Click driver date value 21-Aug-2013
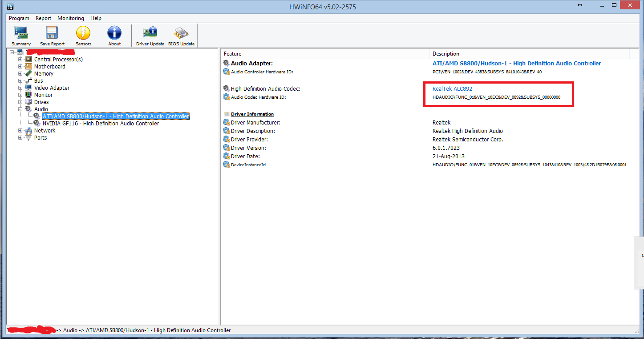The height and width of the screenshot is (341, 644). pos(448,156)
